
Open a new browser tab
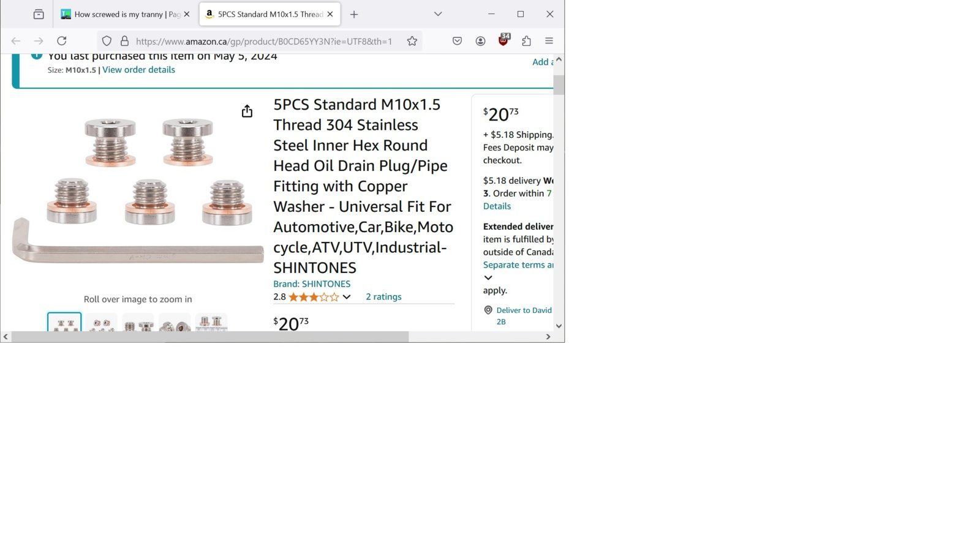[x=354, y=14]
